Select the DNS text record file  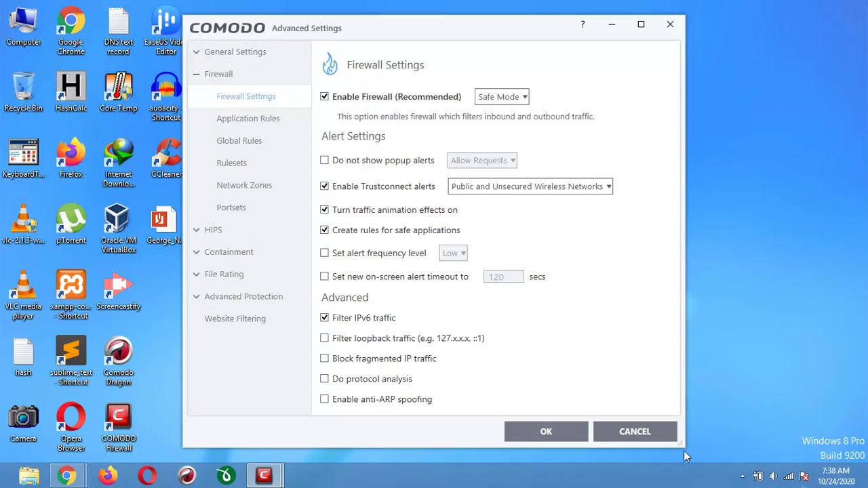pos(118,32)
